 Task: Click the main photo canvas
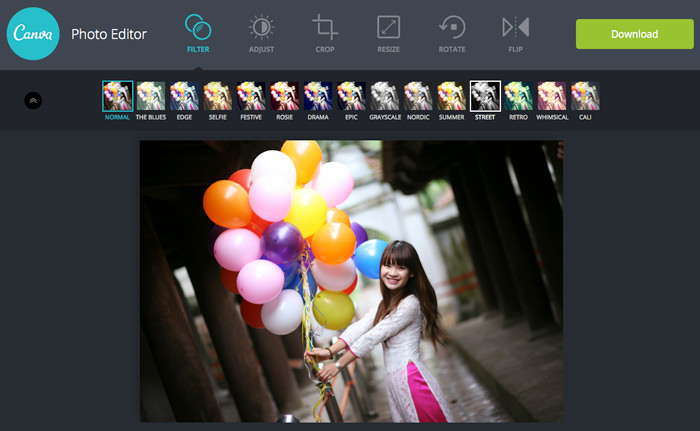(351, 281)
